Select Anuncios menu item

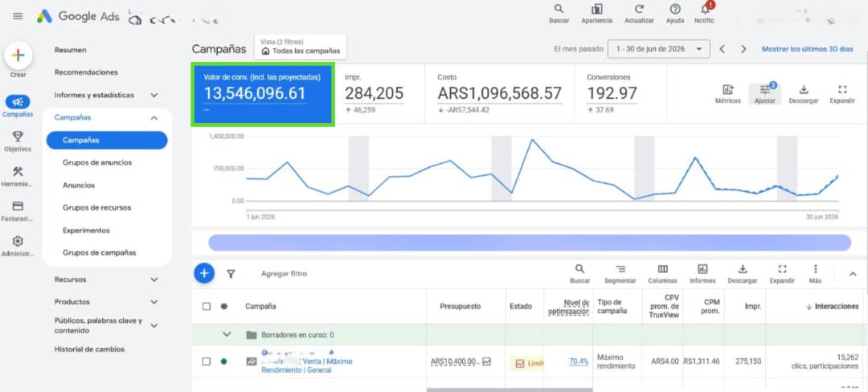79,186
